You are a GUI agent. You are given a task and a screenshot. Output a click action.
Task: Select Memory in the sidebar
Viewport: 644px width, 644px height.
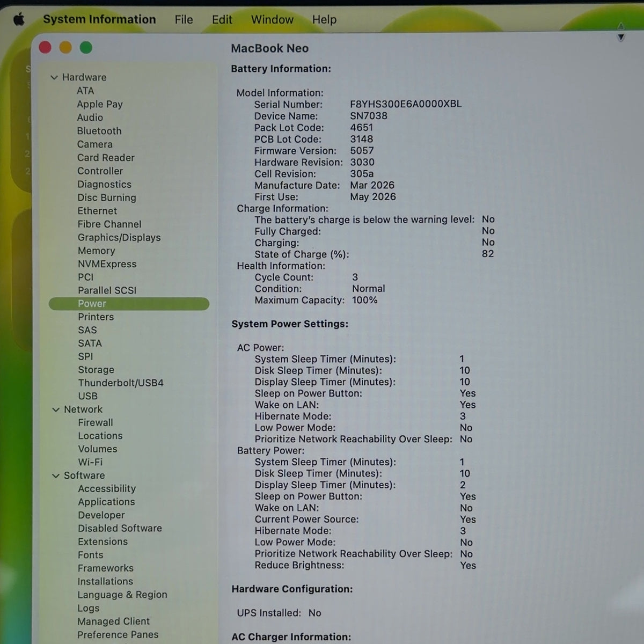tap(96, 251)
